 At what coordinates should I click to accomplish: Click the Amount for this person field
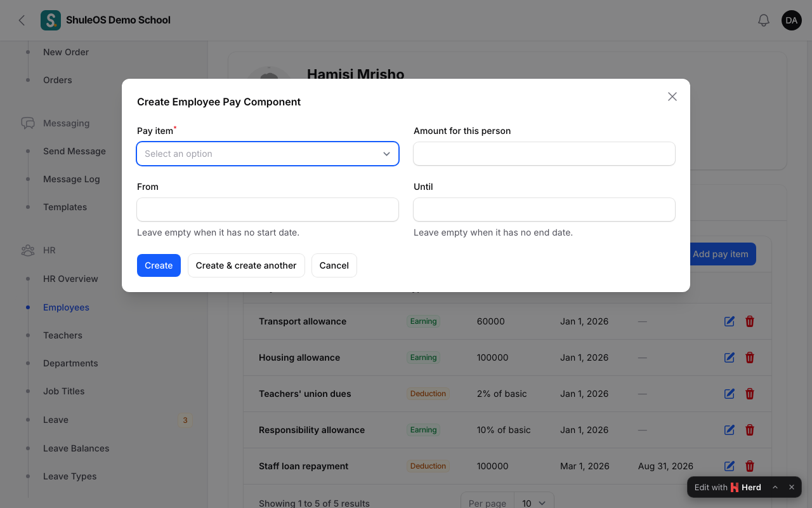(x=544, y=154)
